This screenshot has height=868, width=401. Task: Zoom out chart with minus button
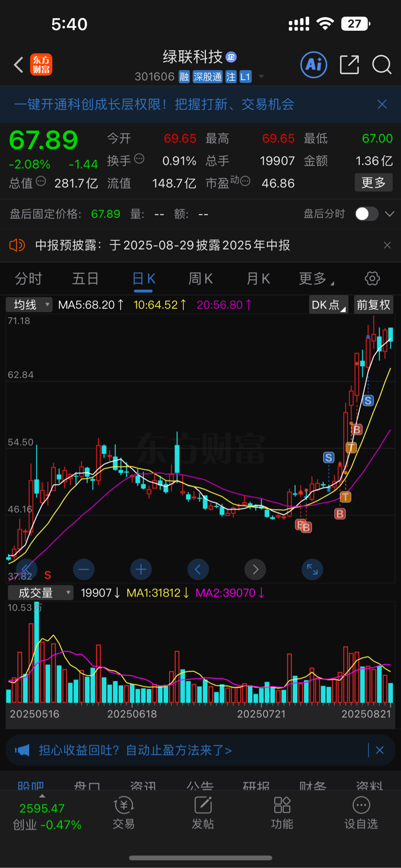point(84,569)
